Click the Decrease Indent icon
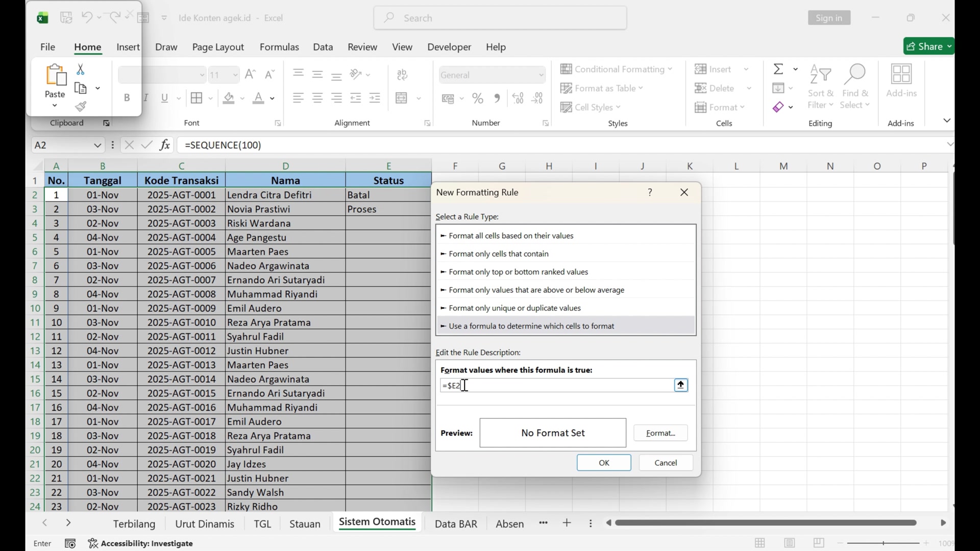 pyautogui.click(x=356, y=98)
